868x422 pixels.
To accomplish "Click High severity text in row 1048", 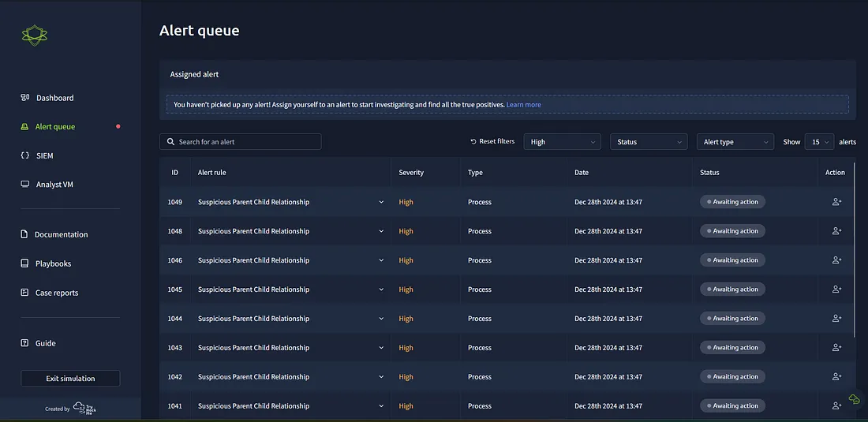I will click(406, 231).
